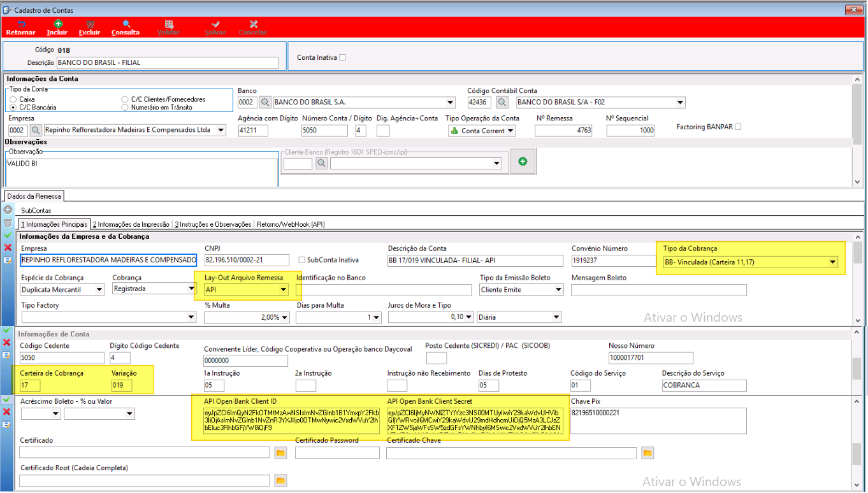Screen dimensions: 868x493
Task: Click edit note icon left of Empresa field
Action: click(8, 260)
